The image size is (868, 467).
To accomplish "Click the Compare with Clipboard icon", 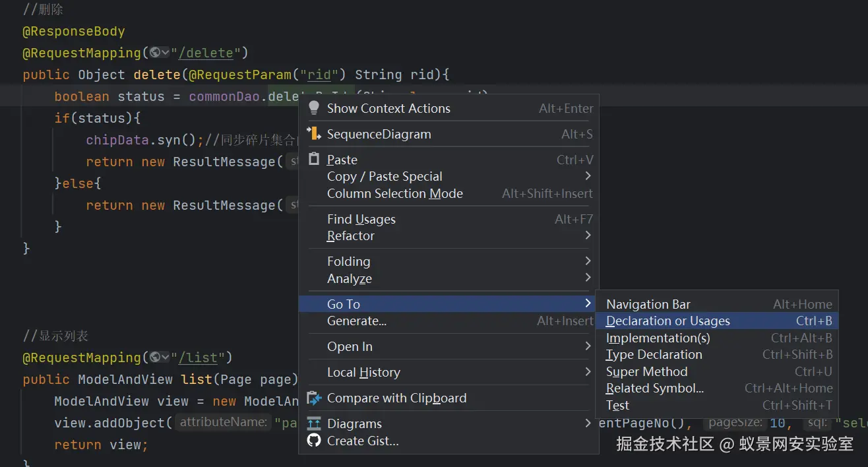I will coord(315,398).
